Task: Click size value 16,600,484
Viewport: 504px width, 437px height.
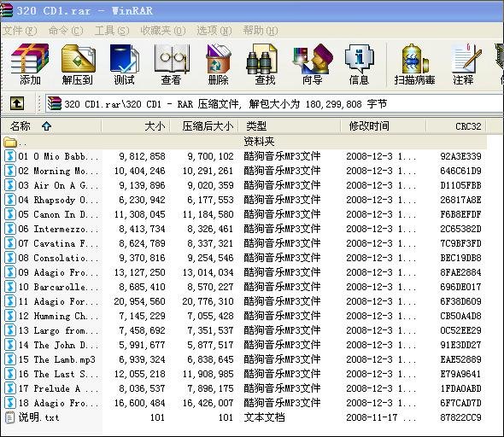Action: (x=139, y=403)
